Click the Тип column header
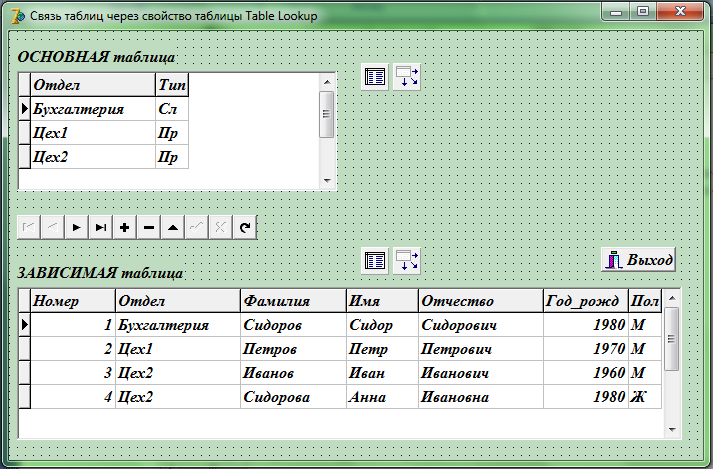The width and height of the screenshot is (713, 469). 172,85
